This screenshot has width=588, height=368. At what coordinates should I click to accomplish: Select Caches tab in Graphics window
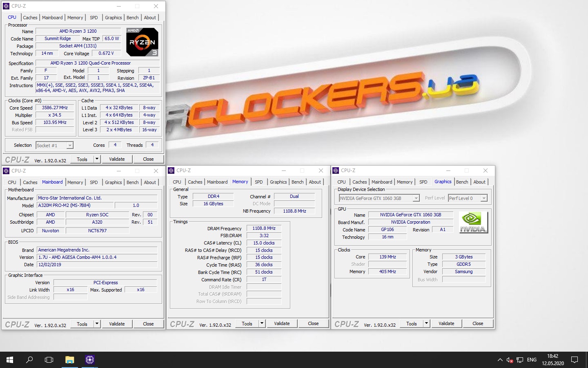[x=360, y=182]
